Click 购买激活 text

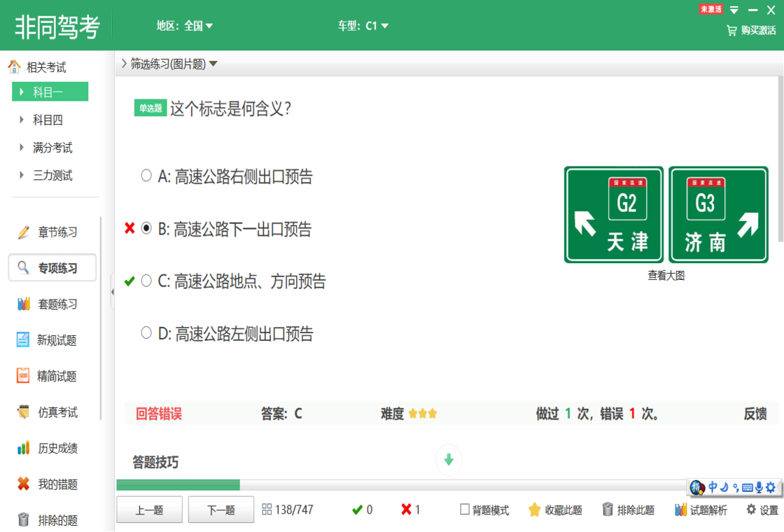(x=758, y=31)
